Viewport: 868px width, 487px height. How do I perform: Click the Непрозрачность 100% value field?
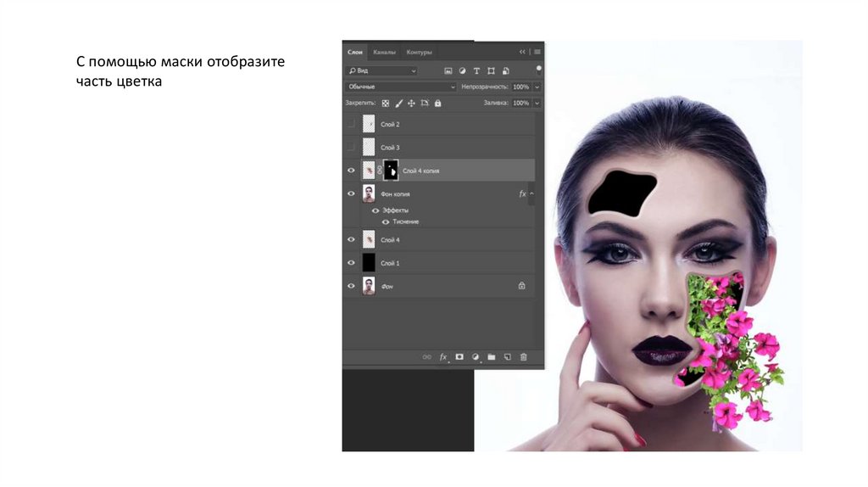(521, 87)
